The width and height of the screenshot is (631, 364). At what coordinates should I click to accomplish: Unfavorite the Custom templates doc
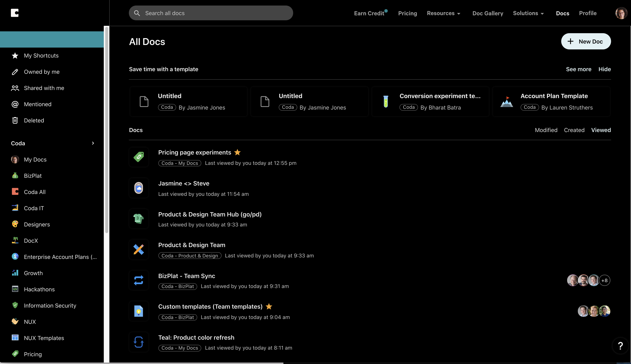point(269,306)
